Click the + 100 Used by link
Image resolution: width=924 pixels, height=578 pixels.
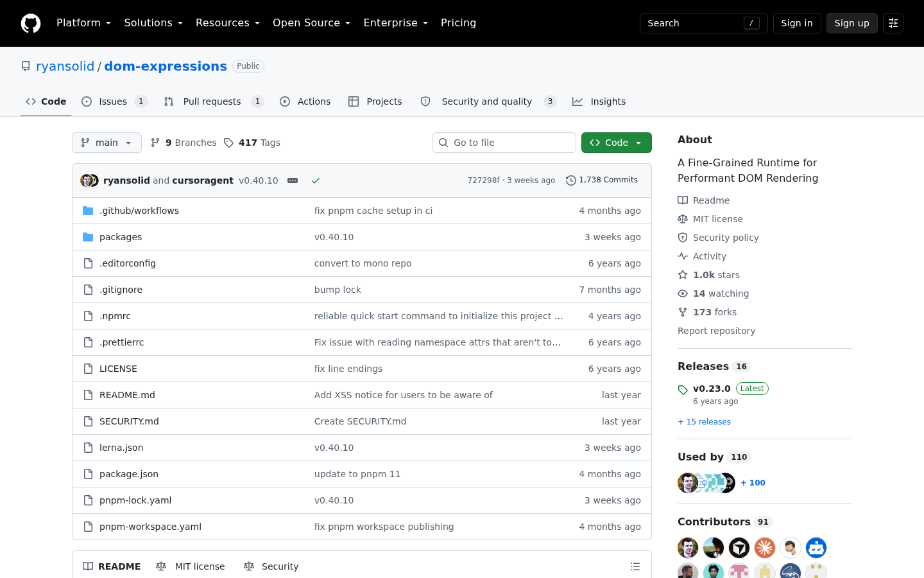(x=753, y=483)
